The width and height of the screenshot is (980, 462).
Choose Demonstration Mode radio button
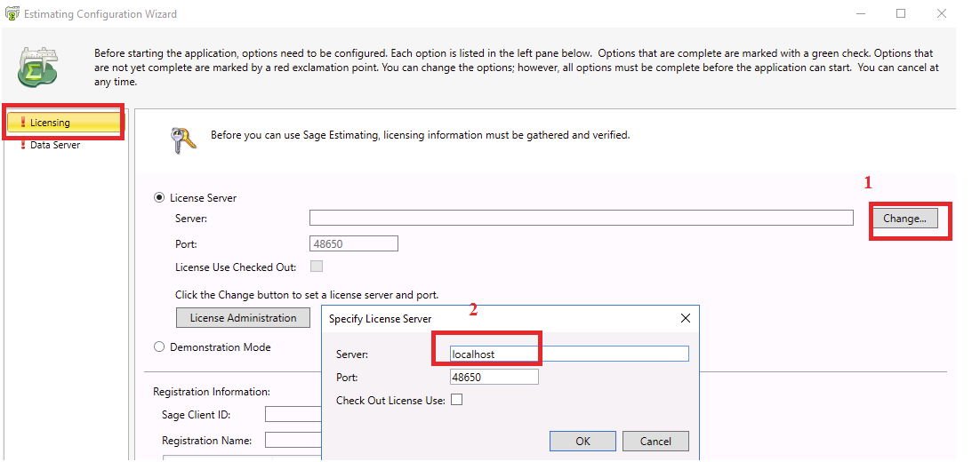point(159,347)
